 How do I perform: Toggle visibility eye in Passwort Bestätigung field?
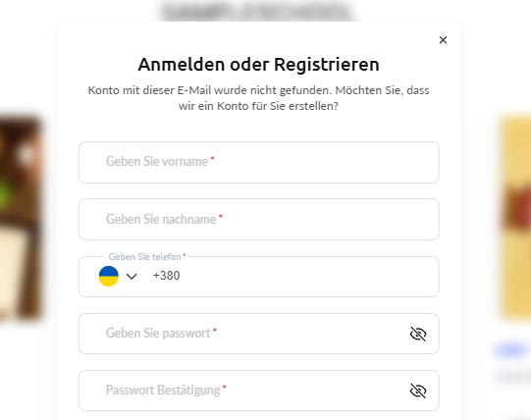tap(418, 391)
